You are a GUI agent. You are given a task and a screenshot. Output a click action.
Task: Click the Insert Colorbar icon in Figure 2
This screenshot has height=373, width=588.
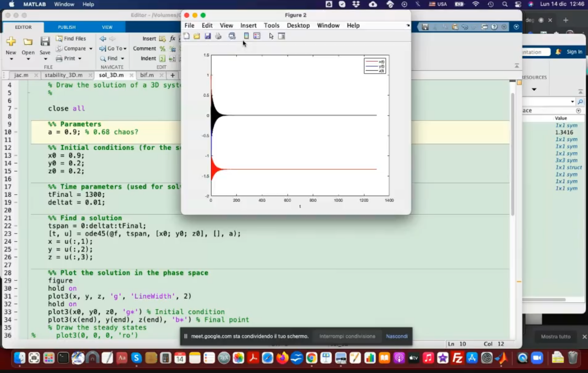click(246, 36)
